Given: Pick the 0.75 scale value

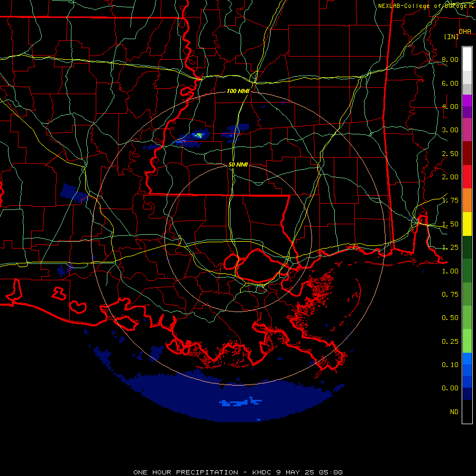Looking at the screenshot, I should 450,295.
